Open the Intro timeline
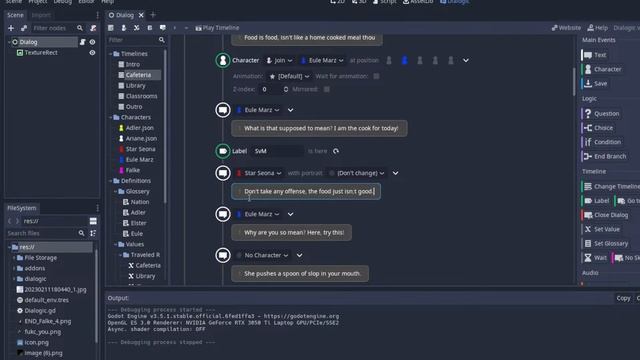 [133, 64]
